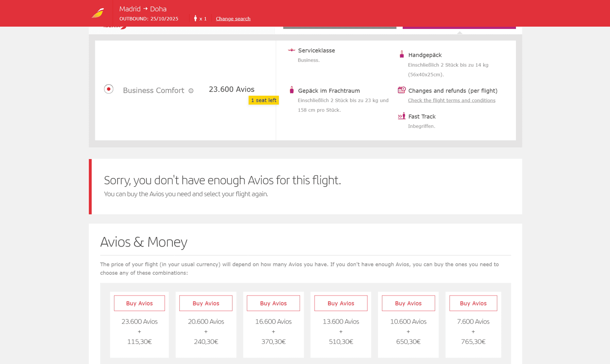Buy Avios for 7.600 Avios + 765,30€ option
The height and width of the screenshot is (364, 610).
473,303
